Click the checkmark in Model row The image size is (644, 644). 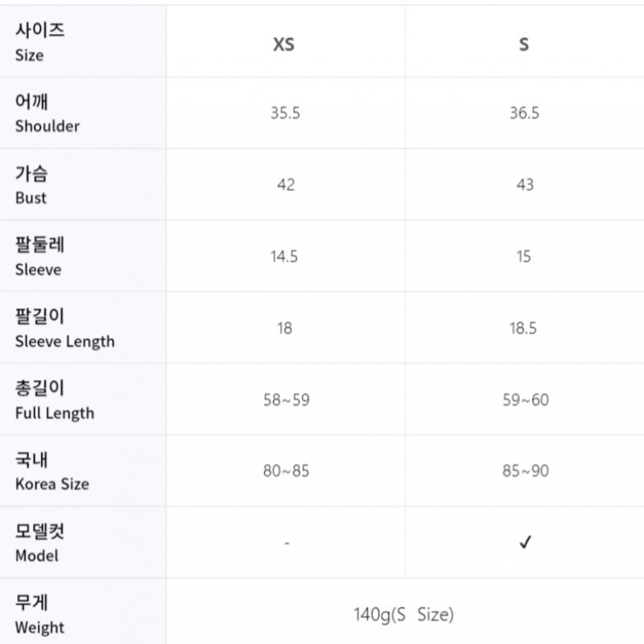[x=525, y=543]
